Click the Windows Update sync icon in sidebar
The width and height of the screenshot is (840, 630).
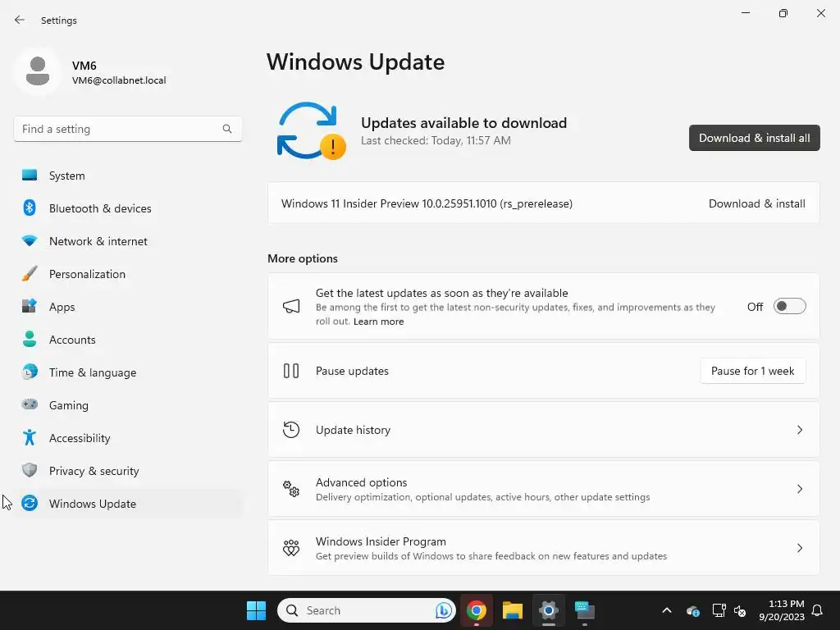[30, 503]
